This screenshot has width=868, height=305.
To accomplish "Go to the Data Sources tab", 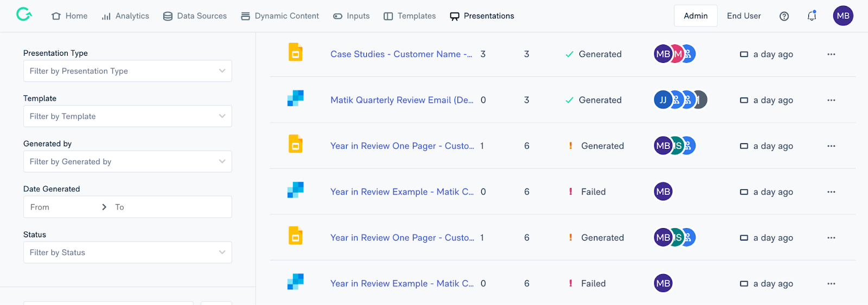I will (195, 16).
